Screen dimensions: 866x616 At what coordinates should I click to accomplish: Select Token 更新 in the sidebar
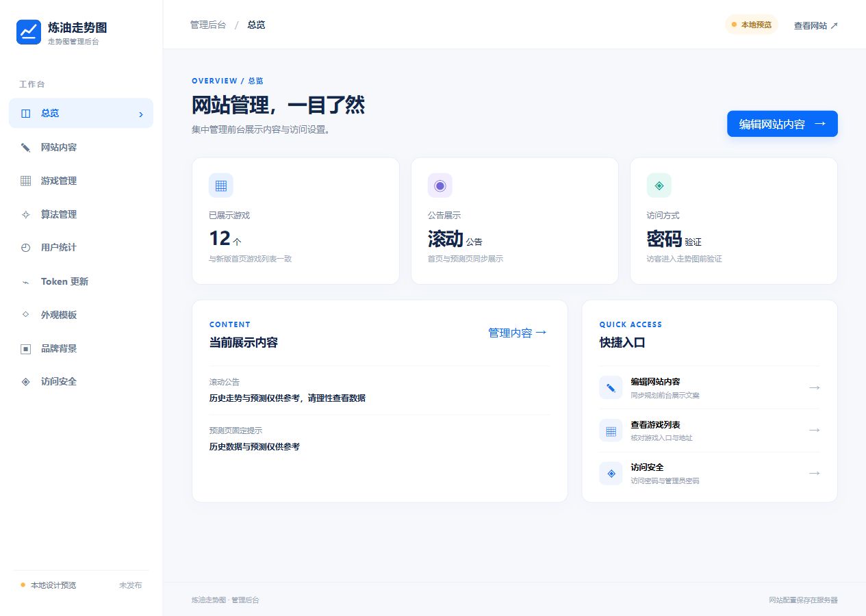coord(81,282)
